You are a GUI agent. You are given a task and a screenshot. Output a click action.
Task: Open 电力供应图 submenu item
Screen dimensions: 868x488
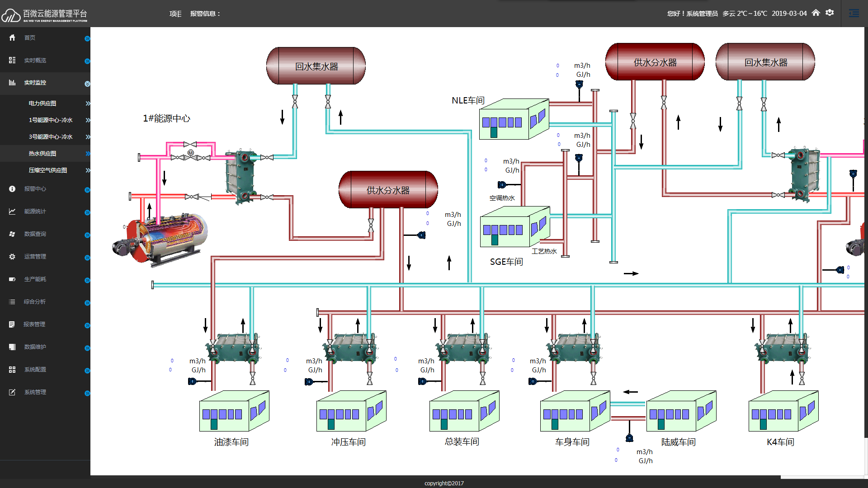[42, 103]
